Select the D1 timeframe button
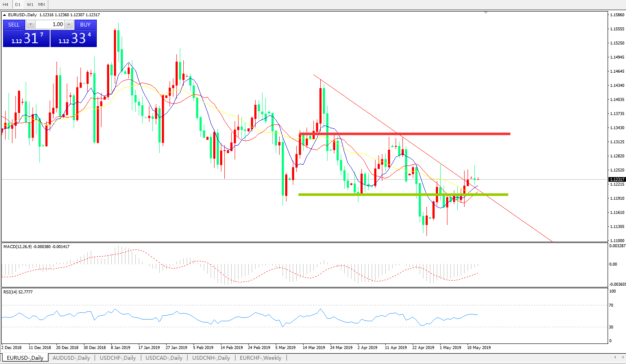626x364 pixels. pos(18,4)
